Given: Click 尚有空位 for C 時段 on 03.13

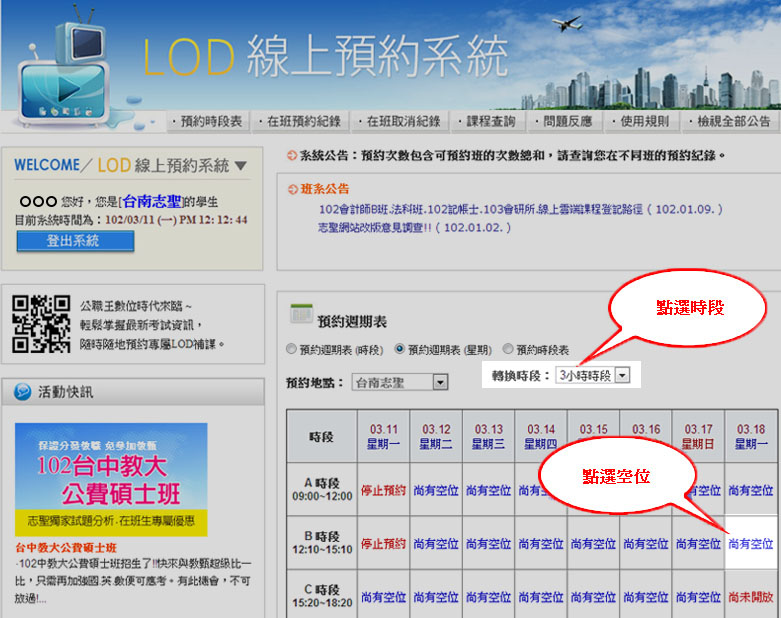Looking at the screenshot, I should pyautogui.click(x=488, y=597).
